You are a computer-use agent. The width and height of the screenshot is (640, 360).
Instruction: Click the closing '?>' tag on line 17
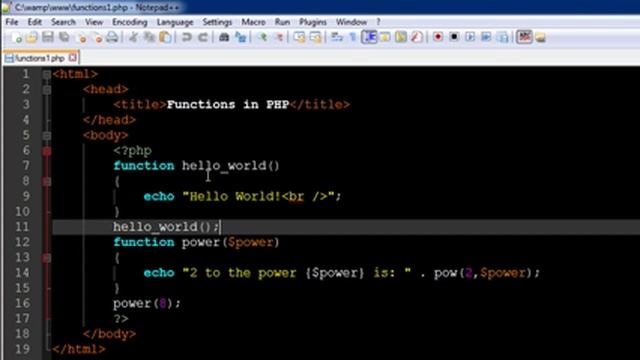click(x=121, y=319)
